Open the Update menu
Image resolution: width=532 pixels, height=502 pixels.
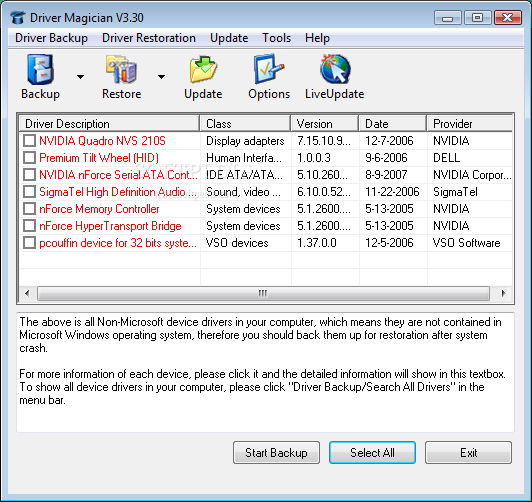229,38
